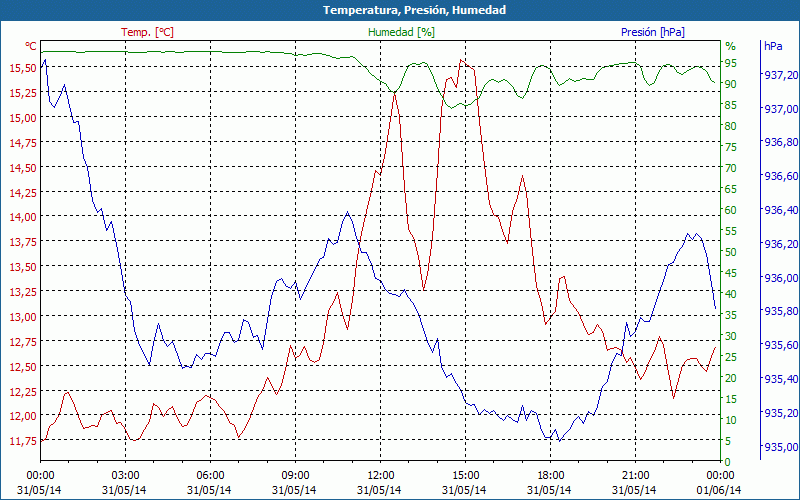Click pressure axis value 937,00
800x500 pixels.
coord(780,109)
